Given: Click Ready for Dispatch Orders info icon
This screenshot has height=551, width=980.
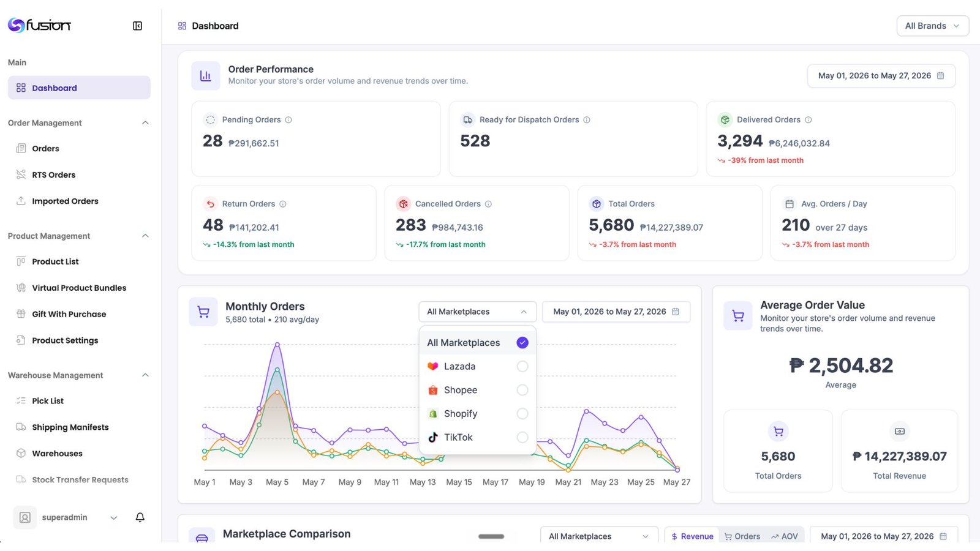Looking at the screenshot, I should pos(587,120).
